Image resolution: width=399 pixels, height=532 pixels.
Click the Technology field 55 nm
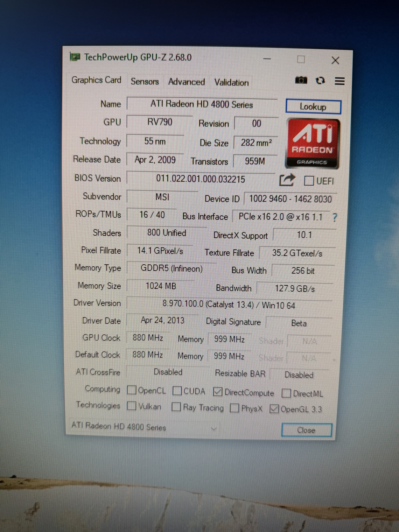pyautogui.click(x=155, y=141)
